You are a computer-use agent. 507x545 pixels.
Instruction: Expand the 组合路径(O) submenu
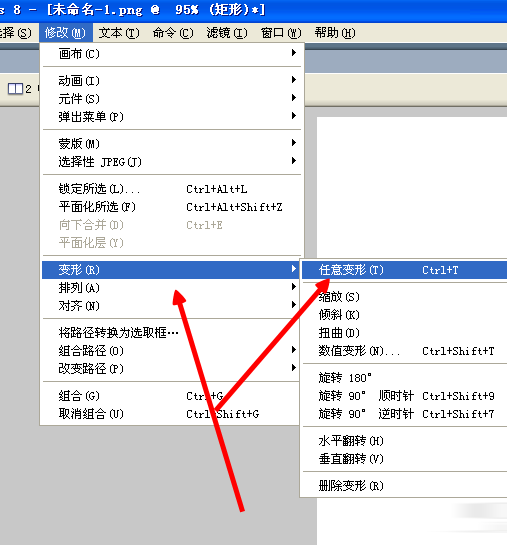pyautogui.click(x=172, y=351)
